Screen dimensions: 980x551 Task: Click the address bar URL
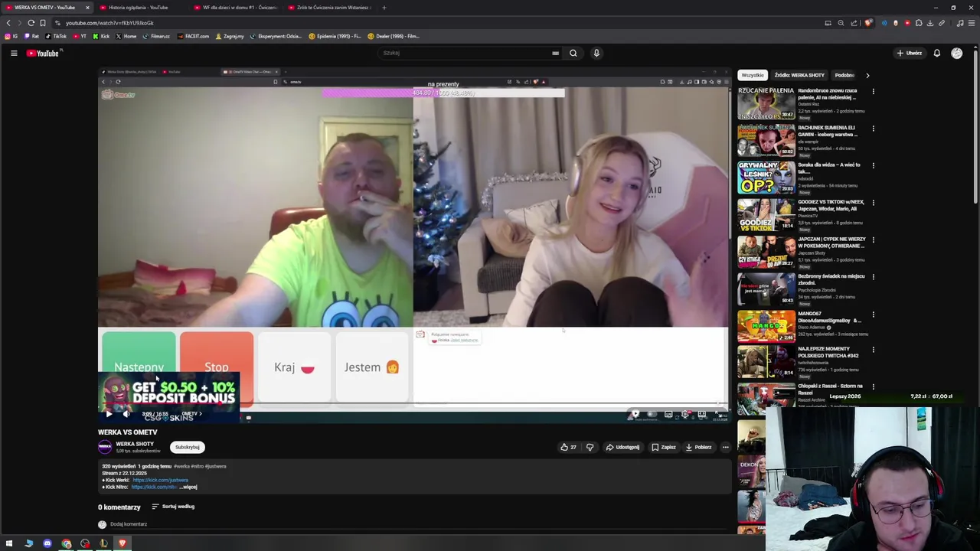[109, 23]
